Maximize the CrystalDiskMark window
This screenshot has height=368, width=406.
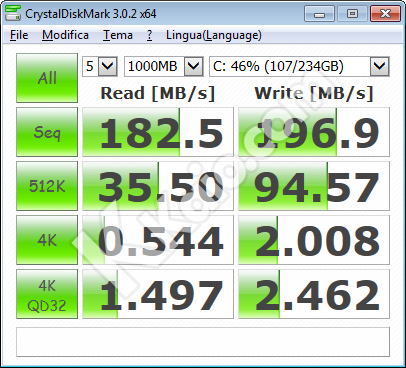pyautogui.click(x=352, y=14)
